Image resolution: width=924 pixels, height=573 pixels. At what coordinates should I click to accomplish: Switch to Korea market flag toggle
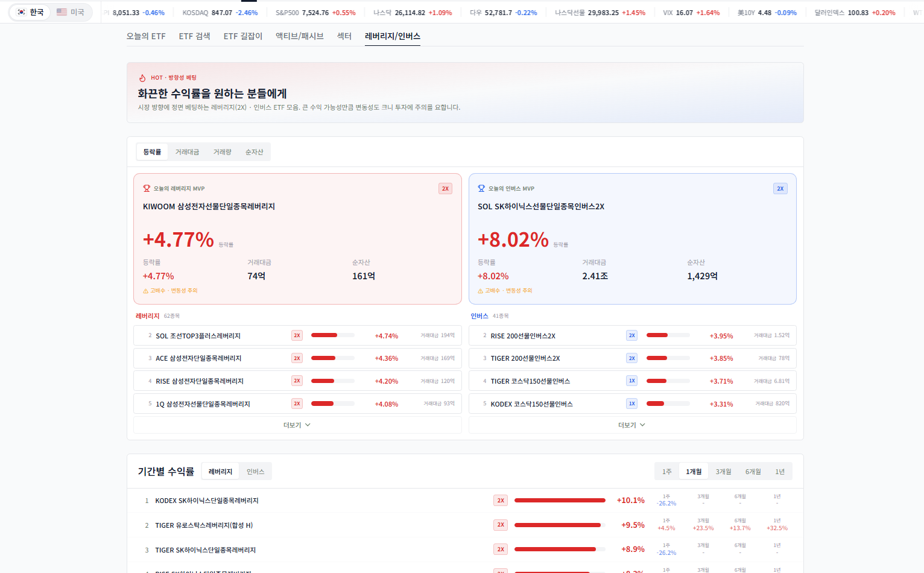(x=30, y=12)
